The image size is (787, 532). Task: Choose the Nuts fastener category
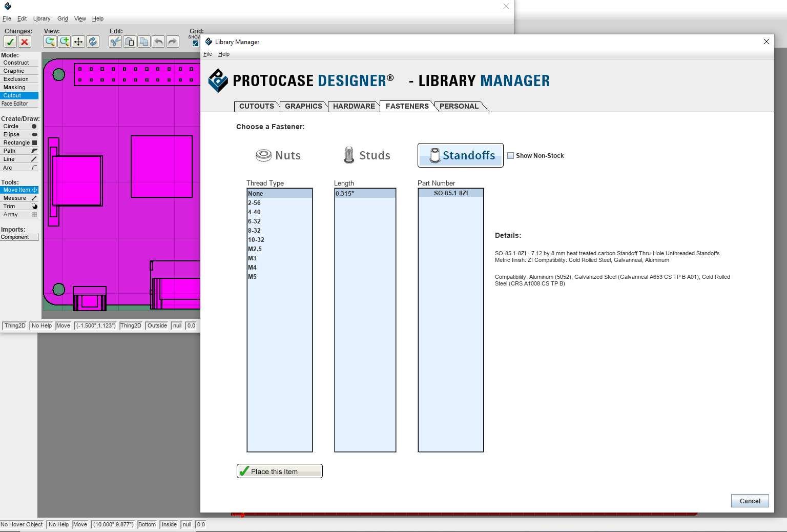(278, 155)
